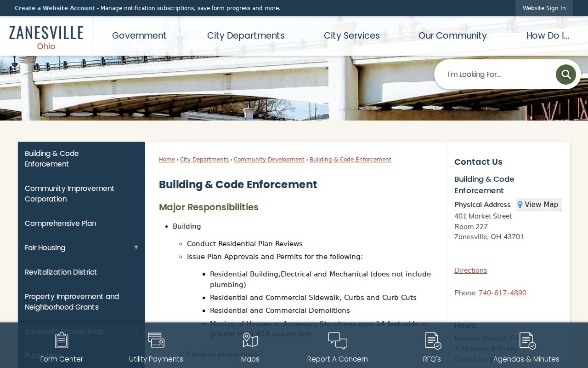588x368 pixels.
Task: Open Property Improvement and Neighborhood Grants
Action: pos(81,302)
